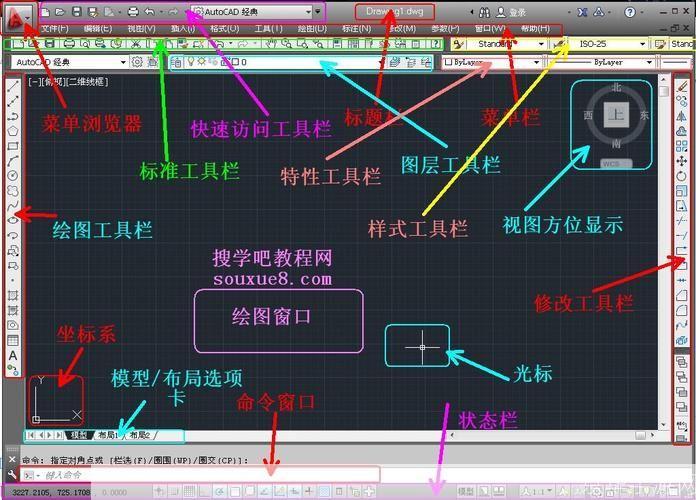
Task: Click the vertical scrollbar of drawing window
Action: (x=664, y=252)
